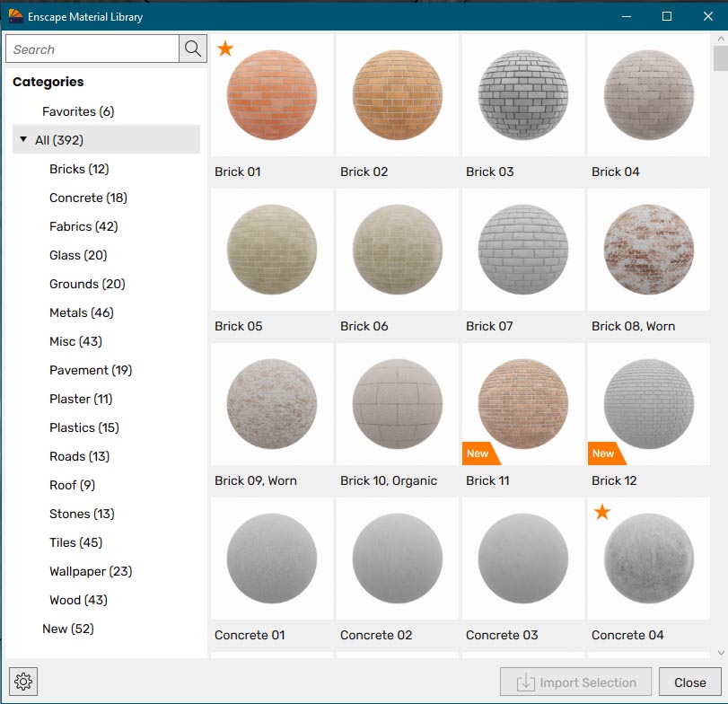Click the New badge on Brick 12
The width and height of the screenshot is (728, 704).
[x=605, y=453]
